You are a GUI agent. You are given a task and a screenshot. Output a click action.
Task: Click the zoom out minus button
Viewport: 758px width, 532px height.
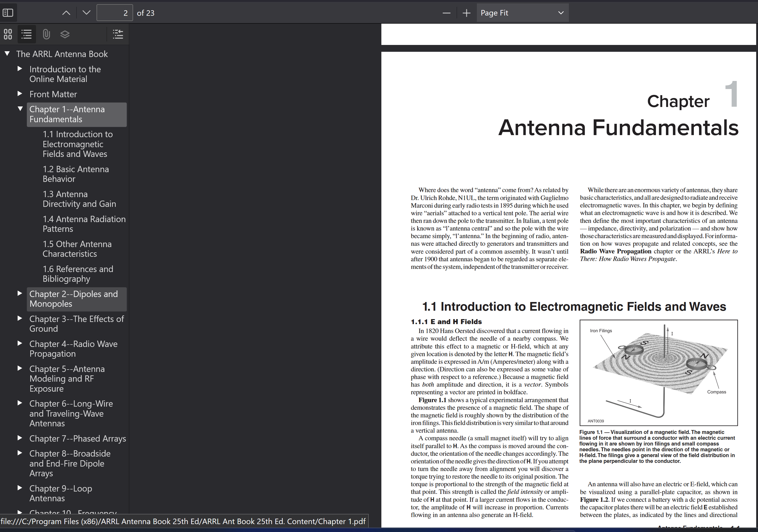[446, 13]
